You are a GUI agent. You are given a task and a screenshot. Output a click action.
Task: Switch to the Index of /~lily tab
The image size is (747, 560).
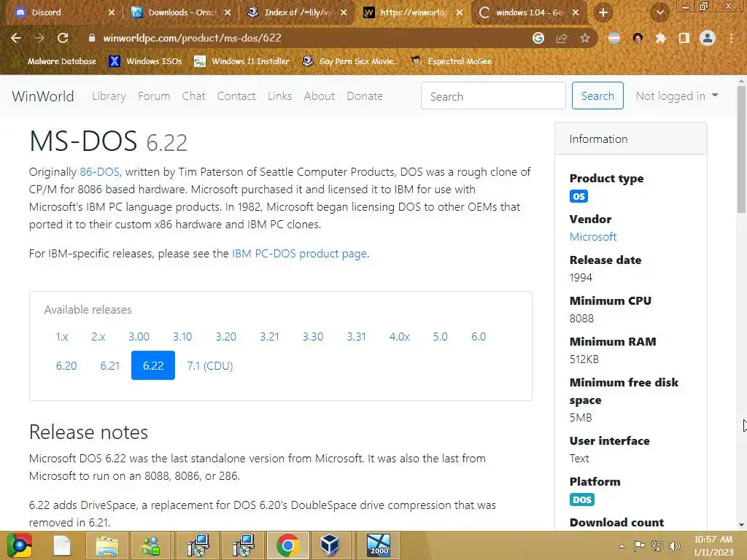coord(298,13)
